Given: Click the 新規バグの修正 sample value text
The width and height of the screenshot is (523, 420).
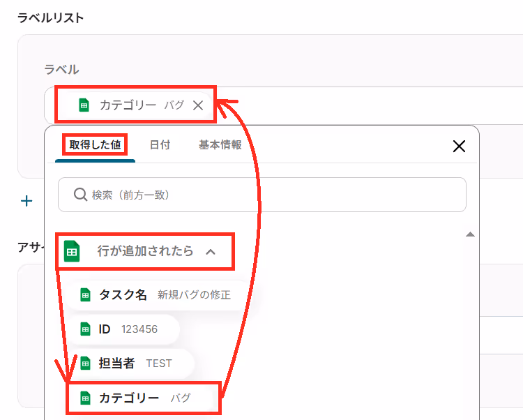Looking at the screenshot, I should [194, 295].
